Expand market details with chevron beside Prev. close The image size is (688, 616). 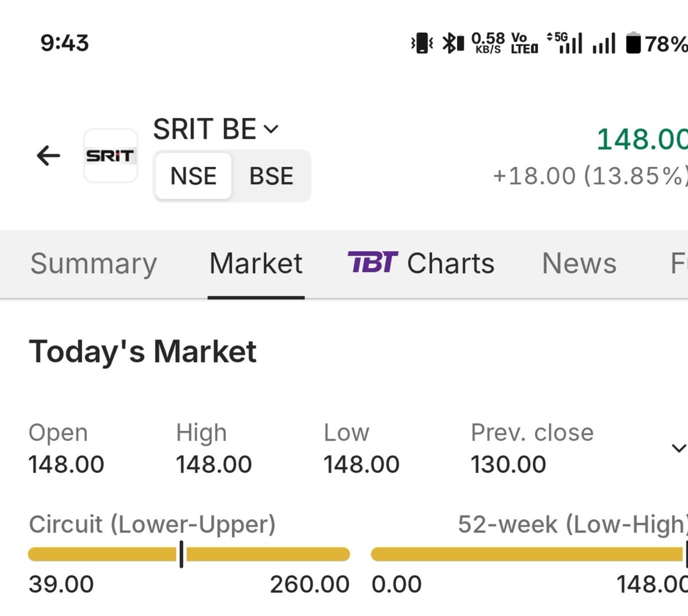point(678,448)
